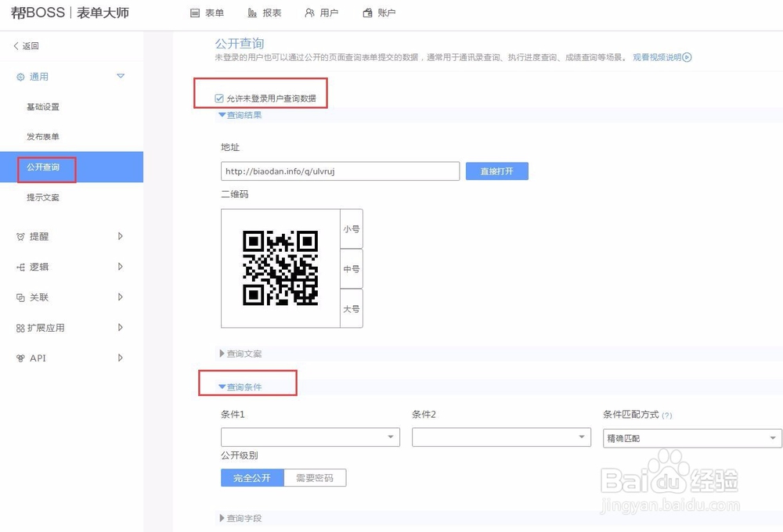Click the 帮BOSS 表单大师 logo
This screenshot has height=532, width=783.
click(x=70, y=13)
